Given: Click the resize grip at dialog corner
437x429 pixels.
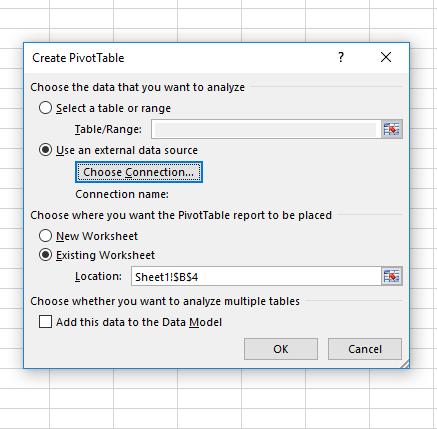Looking at the screenshot, I should click(x=405, y=364).
